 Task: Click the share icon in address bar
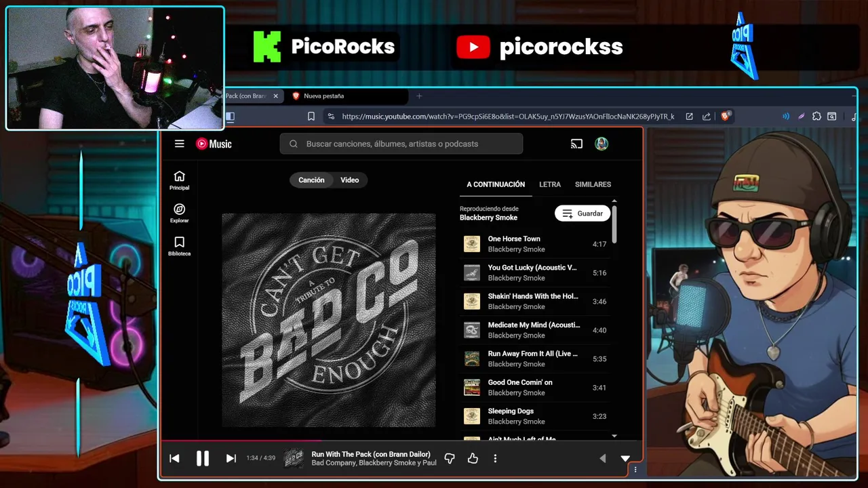tap(707, 117)
